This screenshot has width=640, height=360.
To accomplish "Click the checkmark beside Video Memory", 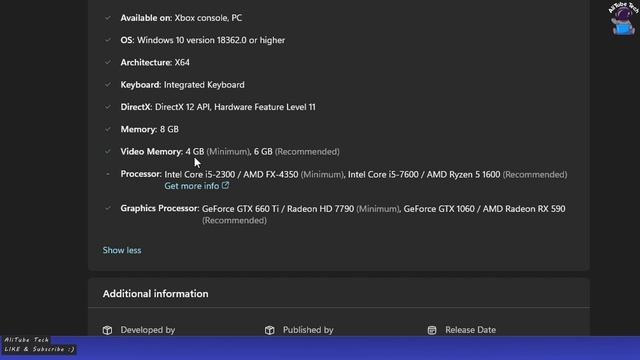I will click(x=108, y=151).
